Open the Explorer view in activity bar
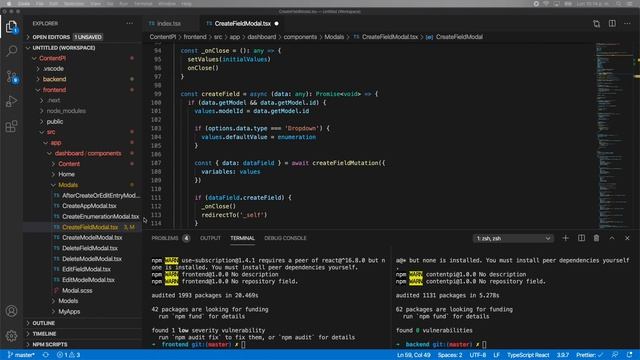 coord(11,27)
